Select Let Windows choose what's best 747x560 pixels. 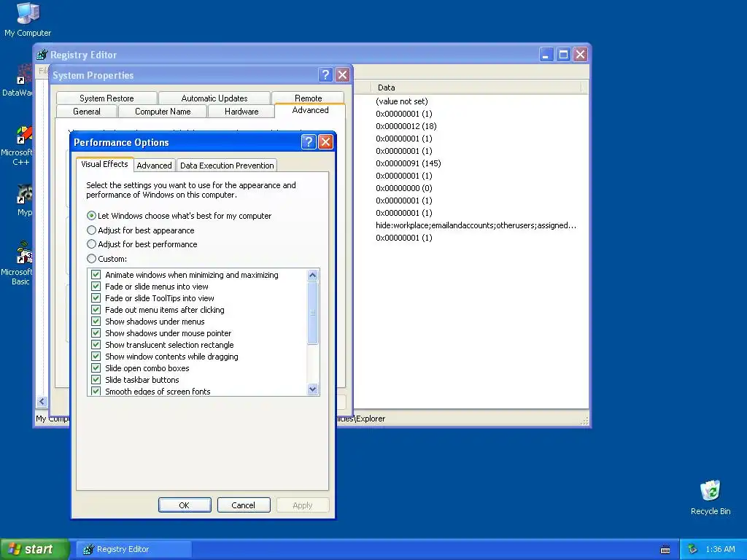(x=91, y=216)
